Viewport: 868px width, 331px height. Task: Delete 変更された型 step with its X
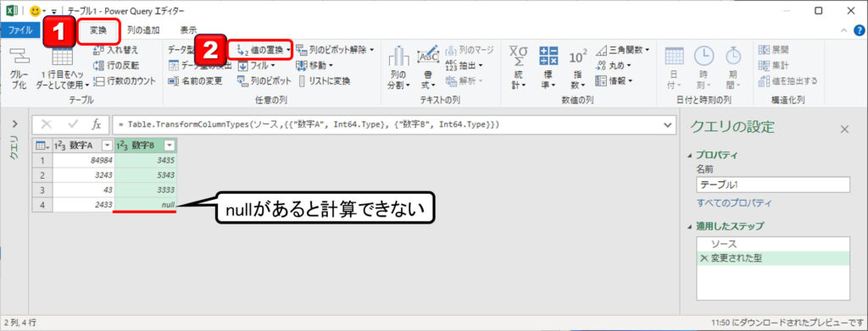[x=704, y=258]
